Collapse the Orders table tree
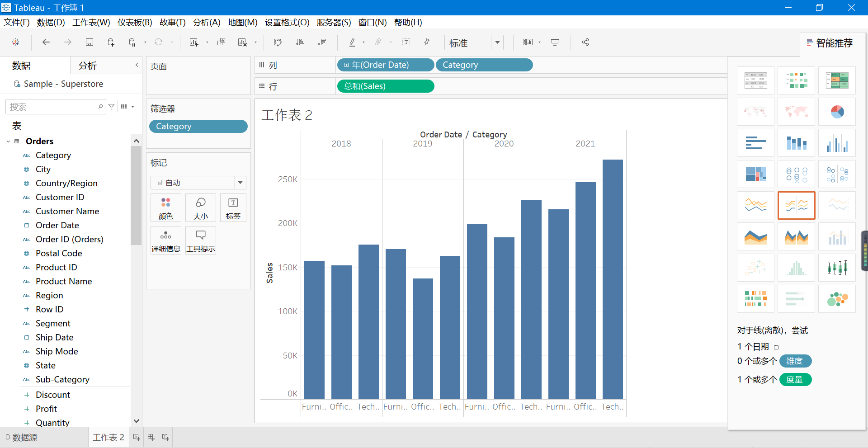Image resolution: width=868 pixels, height=448 pixels. (x=8, y=141)
